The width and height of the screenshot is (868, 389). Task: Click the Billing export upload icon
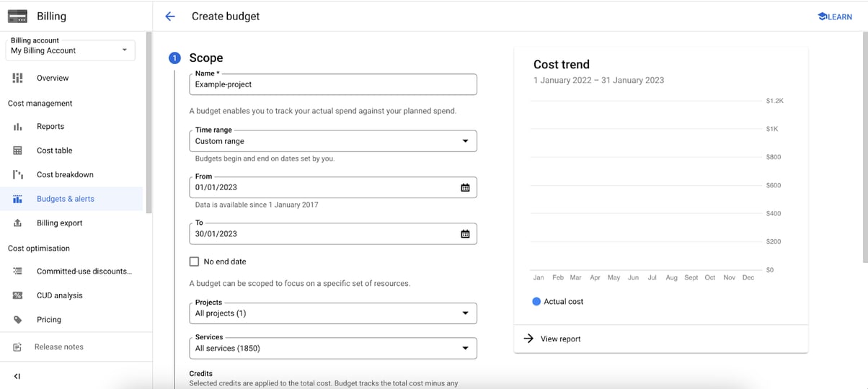tap(18, 223)
